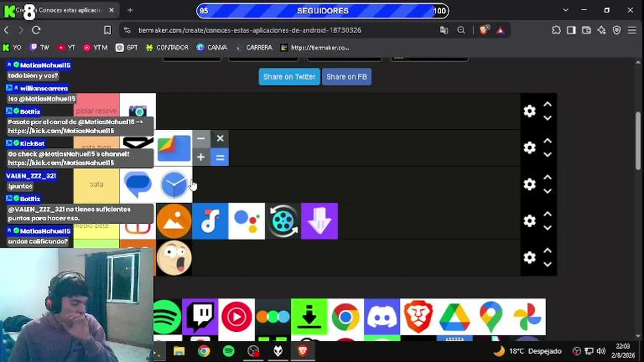Open settings for the calculator tier row
The height and width of the screenshot is (362, 644).
pyautogui.click(x=529, y=148)
